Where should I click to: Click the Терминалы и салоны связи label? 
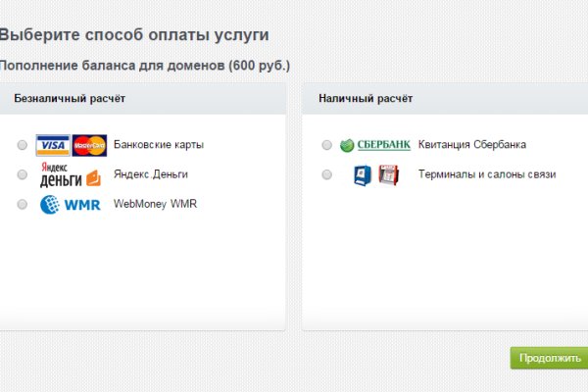pyautogui.click(x=487, y=174)
